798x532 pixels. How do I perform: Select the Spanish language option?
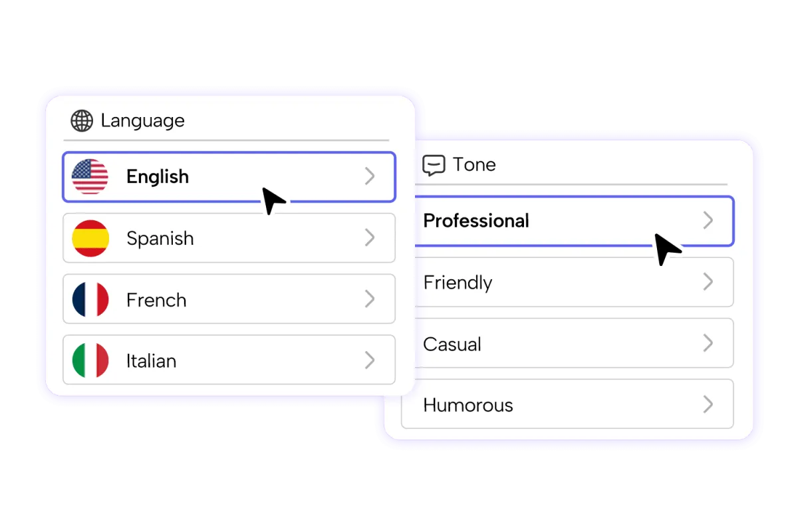[160, 238]
